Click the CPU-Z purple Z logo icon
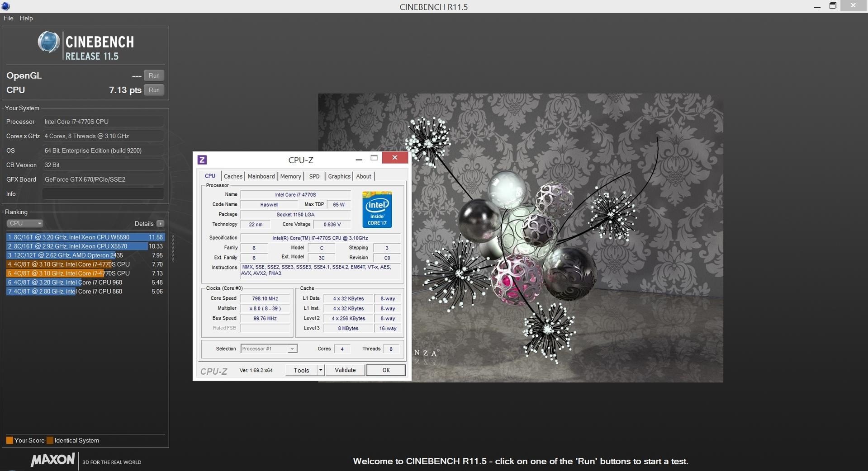The image size is (868, 471). [x=202, y=160]
